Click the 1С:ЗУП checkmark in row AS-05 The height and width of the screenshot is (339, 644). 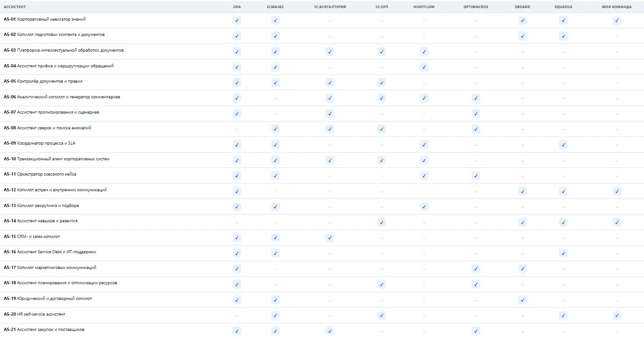click(381, 83)
